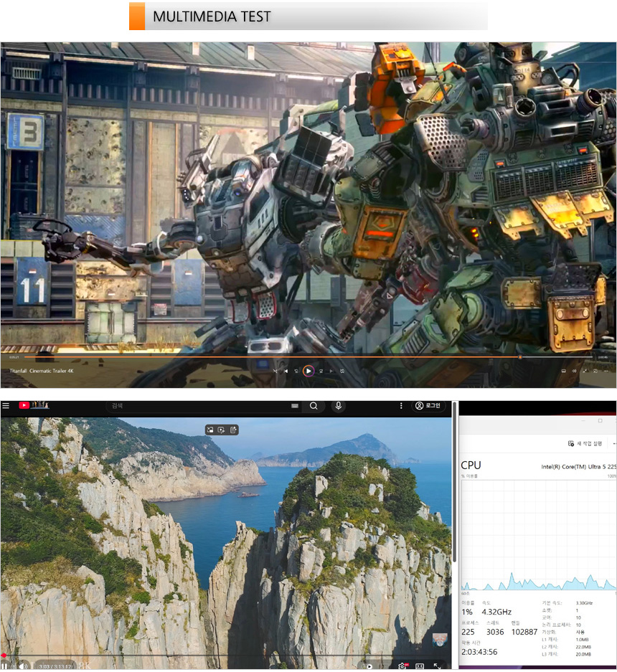Image resolution: width=617 pixels, height=672 pixels.
Task: Click the last icon in floating video overlay toolbar
Action: pyautogui.click(x=234, y=430)
